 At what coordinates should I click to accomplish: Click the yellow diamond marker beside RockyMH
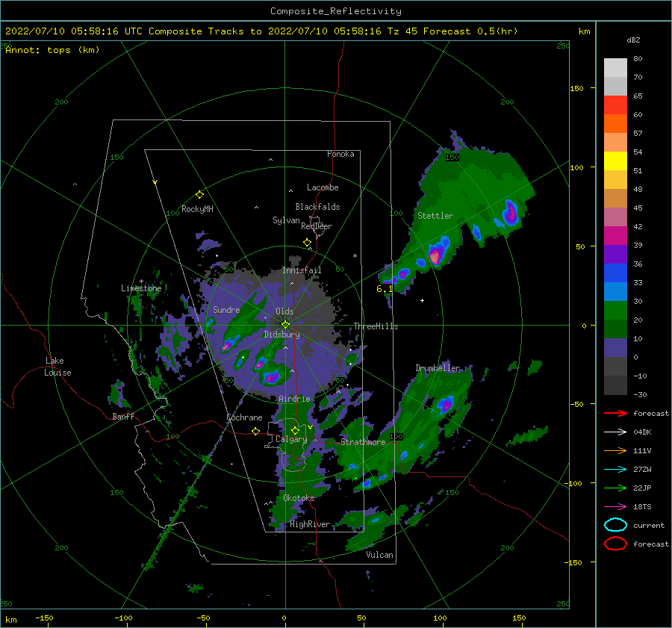tap(199, 195)
